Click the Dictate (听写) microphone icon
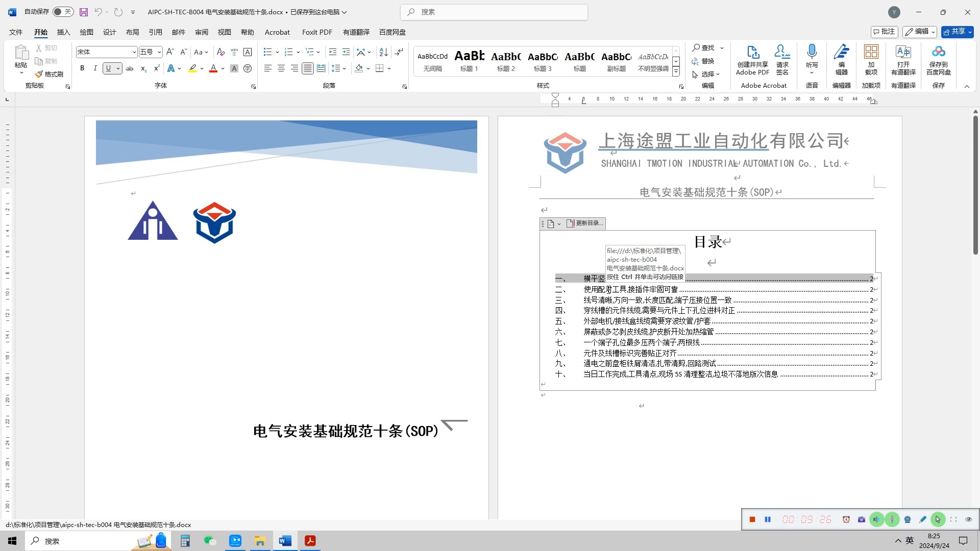 coord(812,52)
